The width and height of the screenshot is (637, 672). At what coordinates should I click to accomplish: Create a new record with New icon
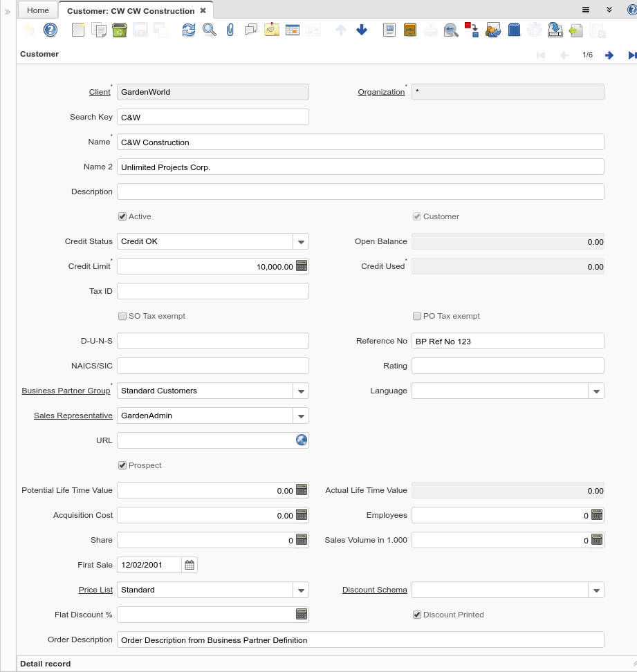tap(78, 30)
